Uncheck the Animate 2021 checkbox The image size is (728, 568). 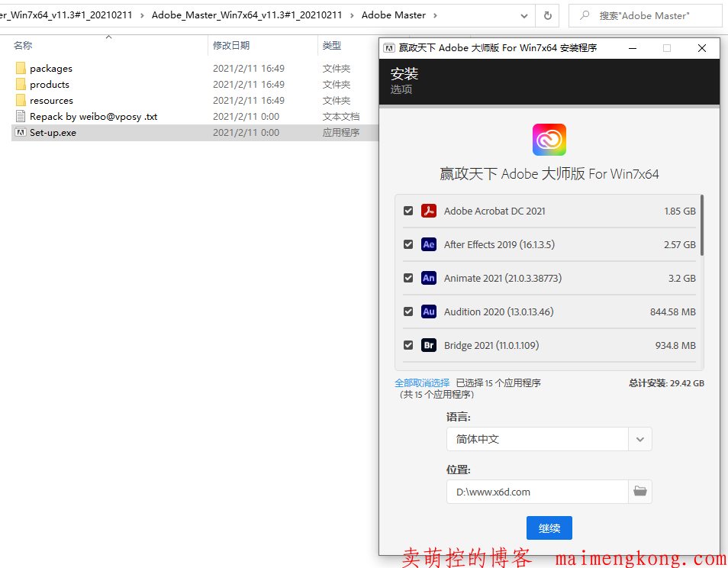pyautogui.click(x=408, y=278)
